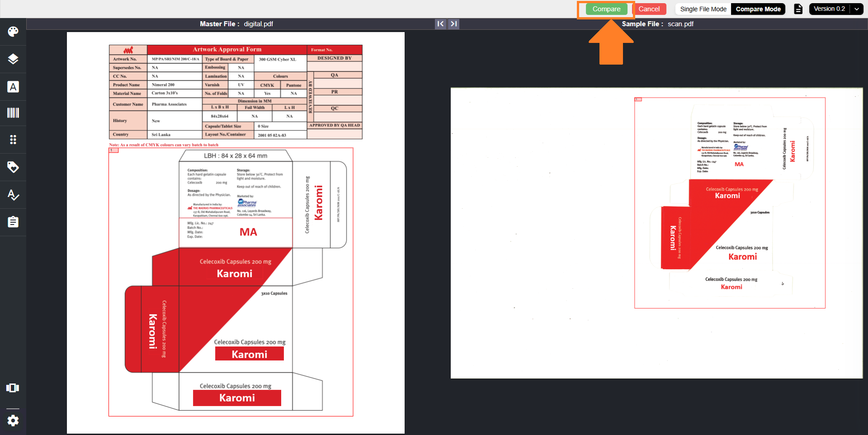Click the Master File digital.pdf label
Viewport: 868px width, 435px height.
(236, 24)
